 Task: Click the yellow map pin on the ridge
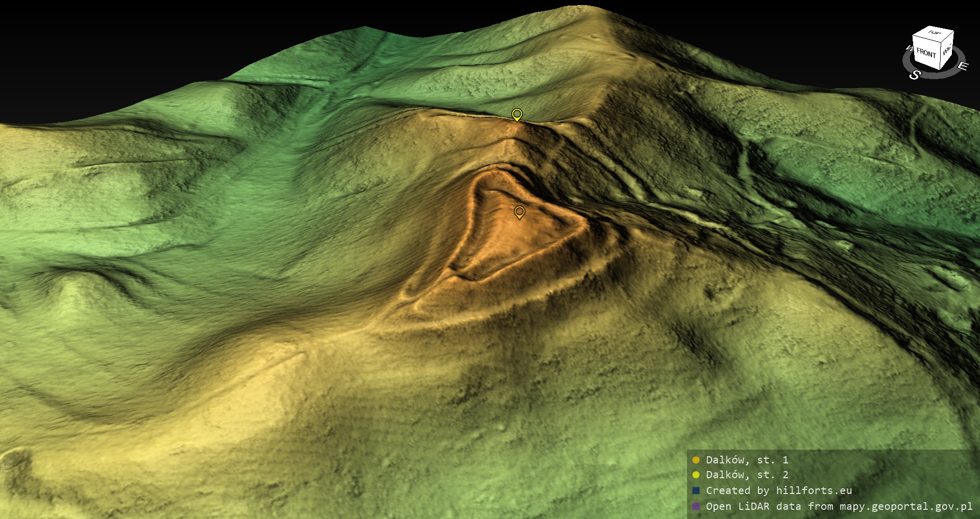pos(517,114)
